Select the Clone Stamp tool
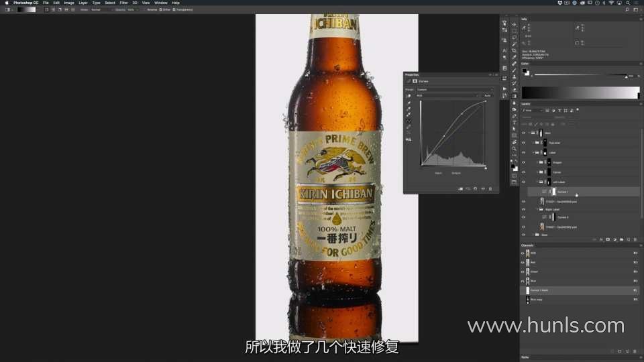The height and width of the screenshot is (362, 644). pyautogui.click(x=514, y=76)
